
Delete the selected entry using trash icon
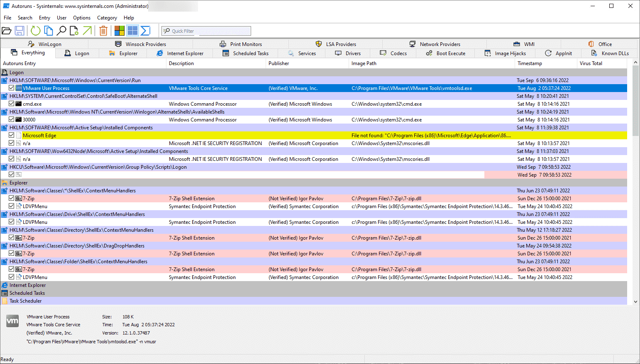click(103, 30)
